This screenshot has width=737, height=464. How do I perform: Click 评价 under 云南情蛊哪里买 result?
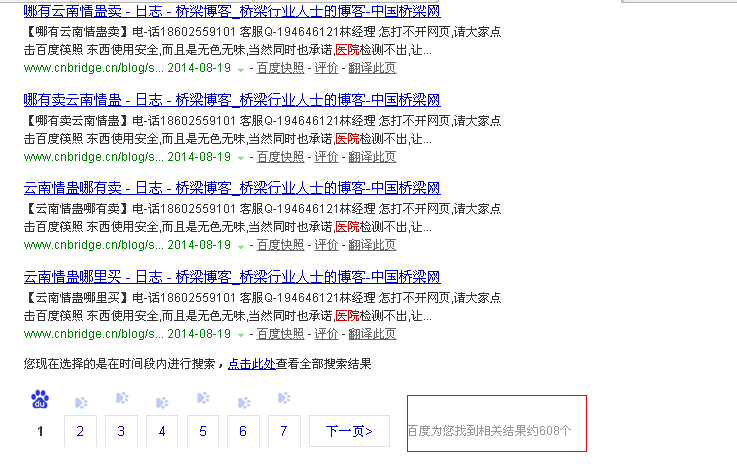(x=326, y=334)
